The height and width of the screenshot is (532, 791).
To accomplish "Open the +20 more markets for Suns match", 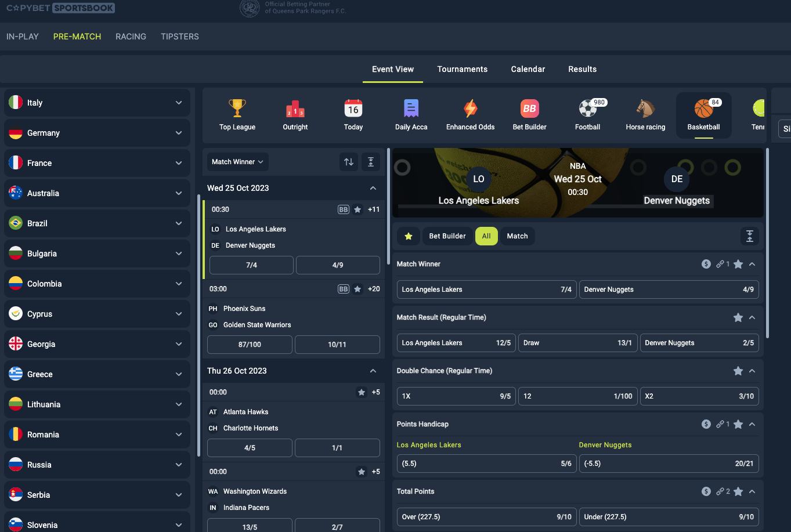I will [x=374, y=289].
